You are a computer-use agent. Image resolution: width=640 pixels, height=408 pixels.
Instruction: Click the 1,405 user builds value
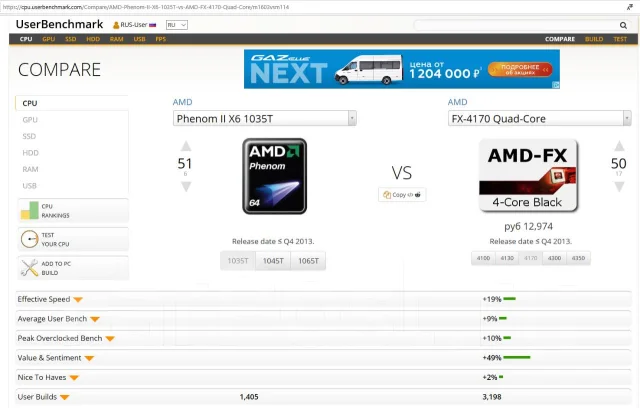[x=249, y=397]
